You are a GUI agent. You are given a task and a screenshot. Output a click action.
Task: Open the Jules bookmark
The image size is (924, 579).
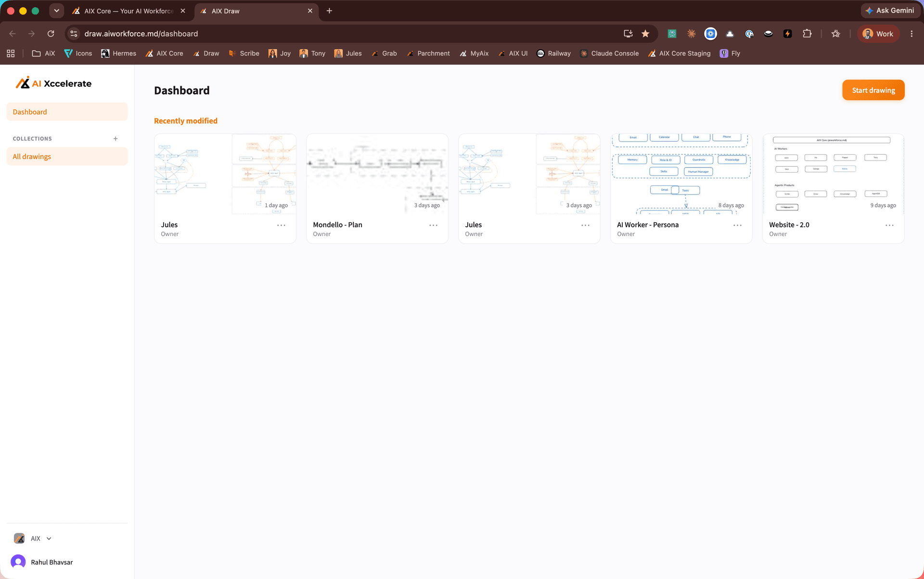[348, 53]
